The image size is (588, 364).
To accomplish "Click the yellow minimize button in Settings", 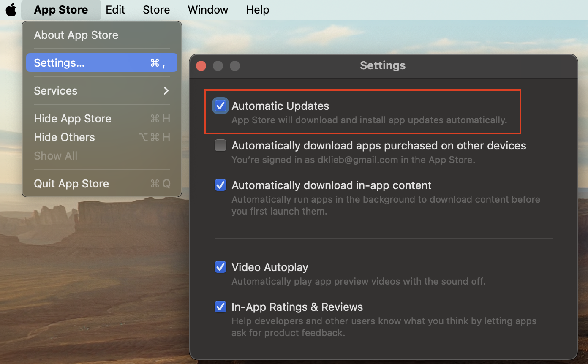I will point(218,66).
